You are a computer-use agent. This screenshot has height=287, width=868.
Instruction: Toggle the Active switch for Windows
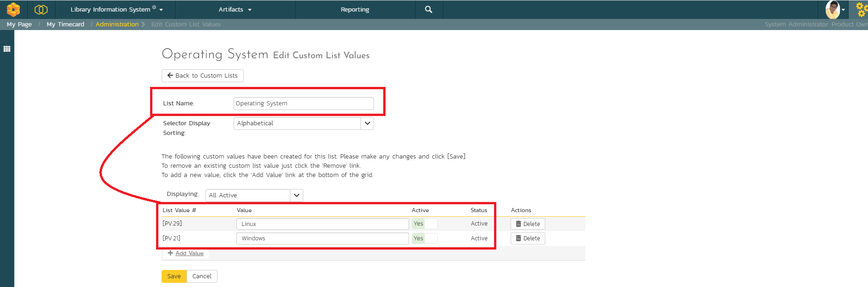pyautogui.click(x=424, y=238)
